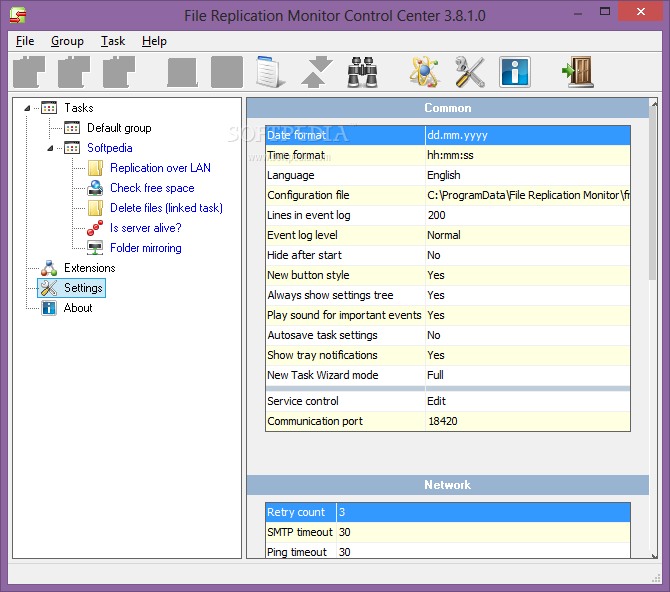The width and height of the screenshot is (670, 592).
Task: Select the Tasks root node icon
Action: tap(49, 108)
